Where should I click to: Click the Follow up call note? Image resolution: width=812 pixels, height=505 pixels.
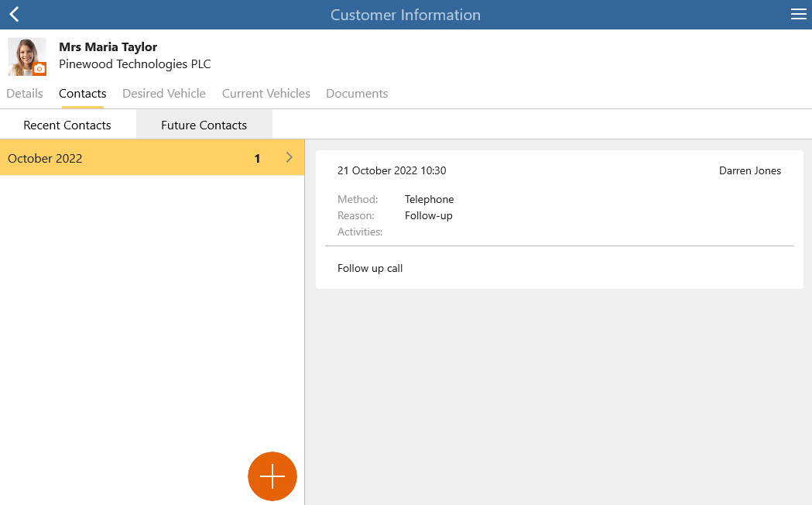[370, 268]
